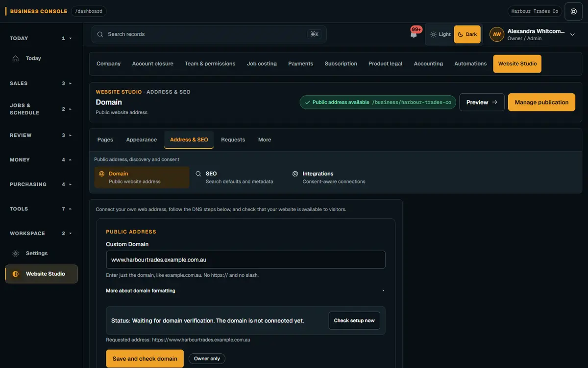This screenshot has width=588, height=368.
Task: Click the Website Studio globe icon in sidebar
Action: (16, 274)
